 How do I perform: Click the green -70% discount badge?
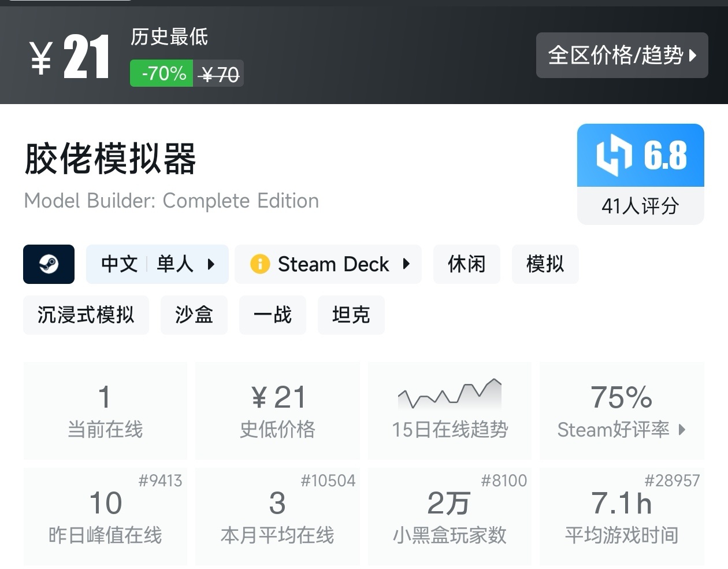161,73
